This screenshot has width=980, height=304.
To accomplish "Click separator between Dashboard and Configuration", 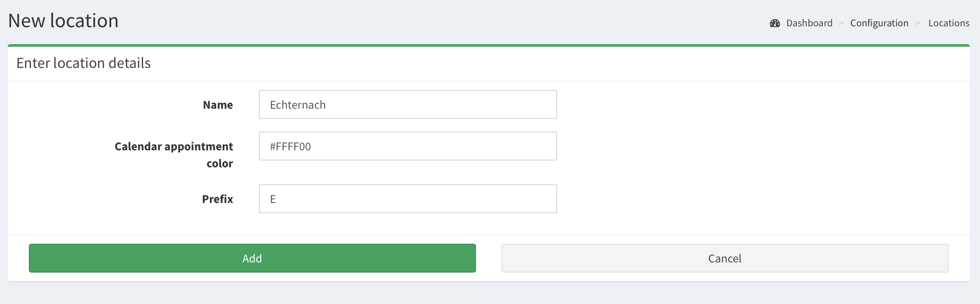I will 841,23.
